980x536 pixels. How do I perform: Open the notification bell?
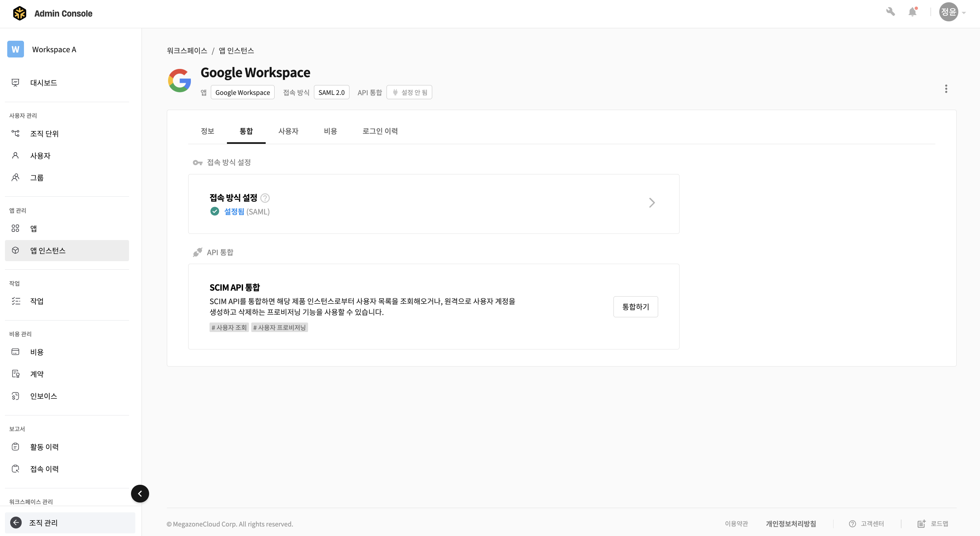pos(912,12)
